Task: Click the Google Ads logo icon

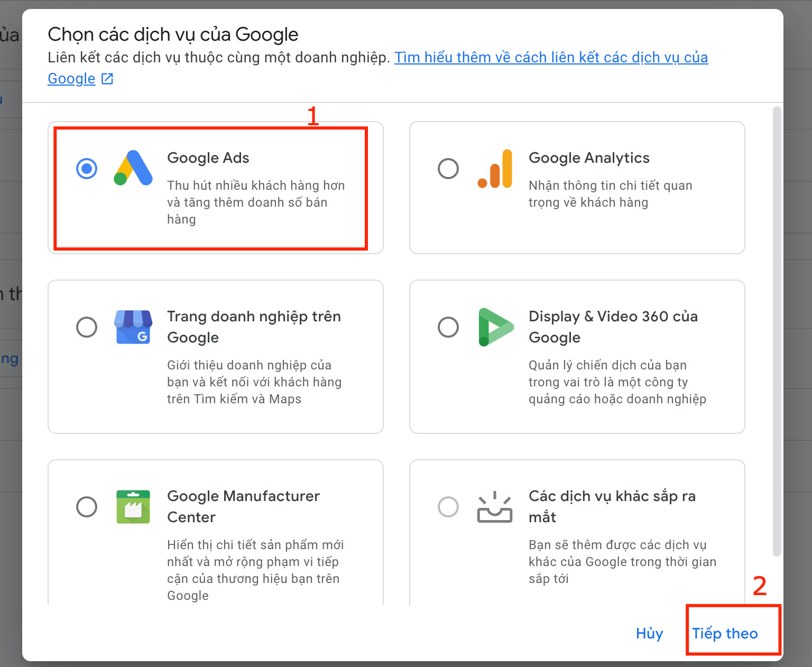Action: 133,168
